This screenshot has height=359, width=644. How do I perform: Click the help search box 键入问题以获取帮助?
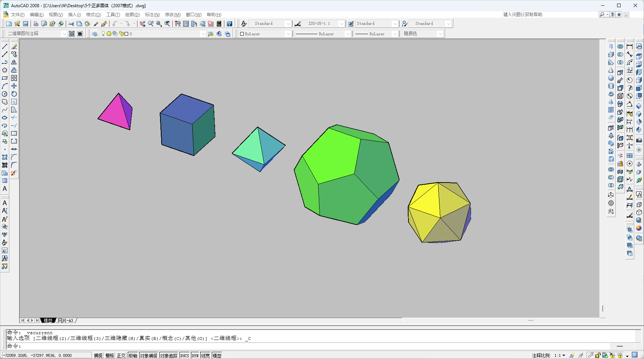[x=550, y=14]
